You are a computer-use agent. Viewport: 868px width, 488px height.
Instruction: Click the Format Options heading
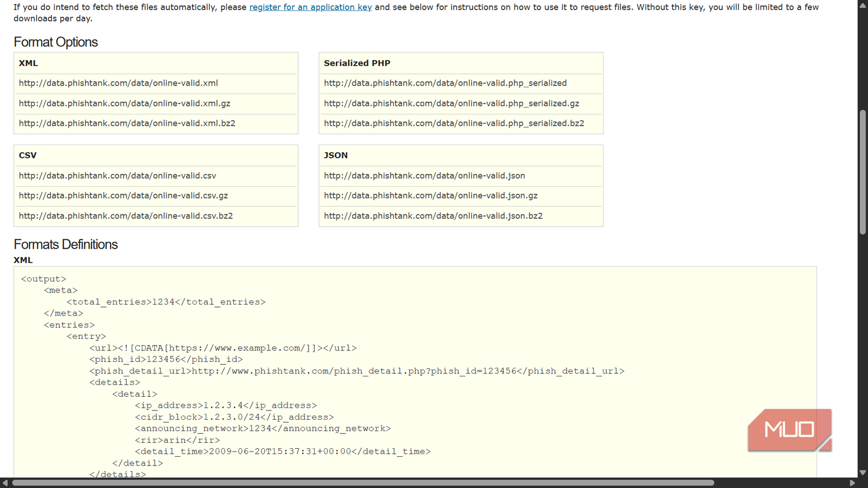point(56,42)
